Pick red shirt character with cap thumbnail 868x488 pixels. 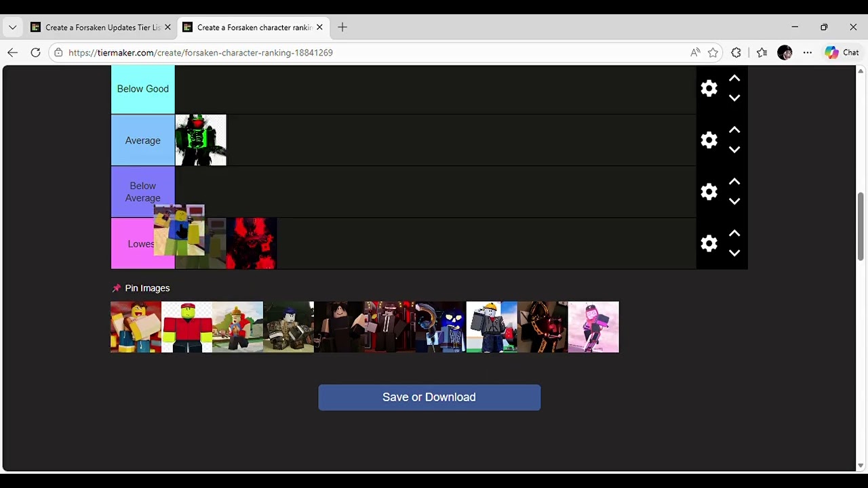186,327
